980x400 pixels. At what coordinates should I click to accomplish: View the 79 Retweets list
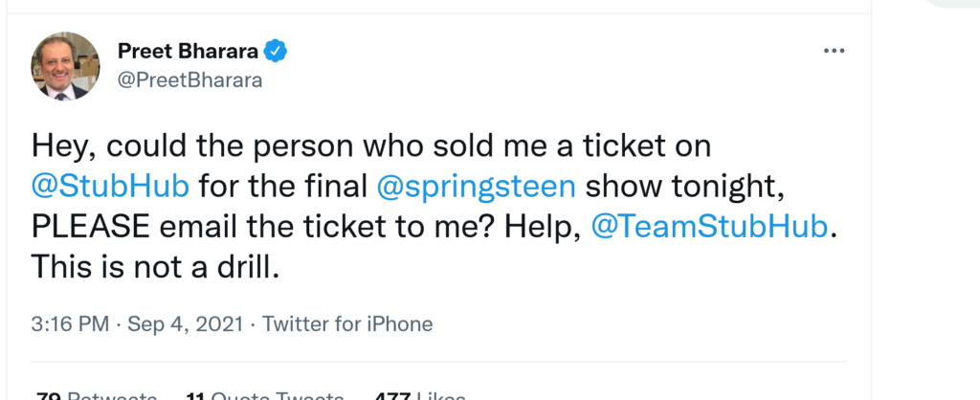click(x=96, y=394)
